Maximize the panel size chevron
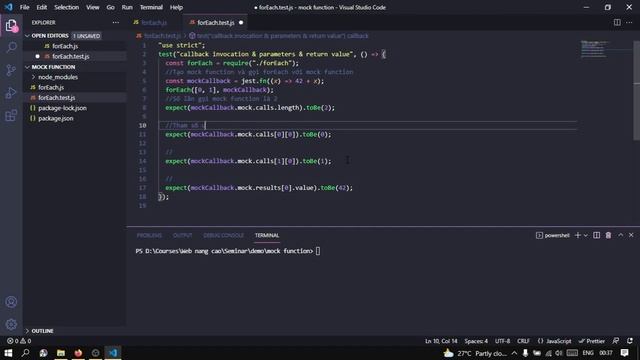The height and width of the screenshot is (360, 640). point(620,235)
